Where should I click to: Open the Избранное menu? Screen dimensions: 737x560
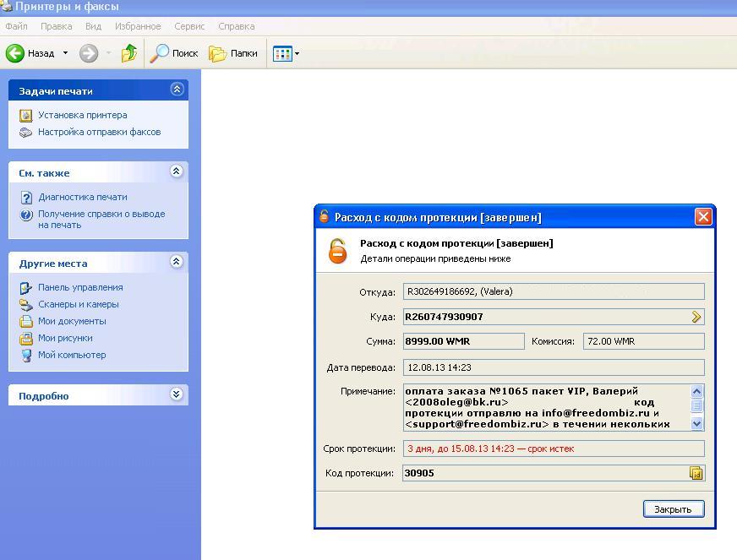tap(138, 26)
